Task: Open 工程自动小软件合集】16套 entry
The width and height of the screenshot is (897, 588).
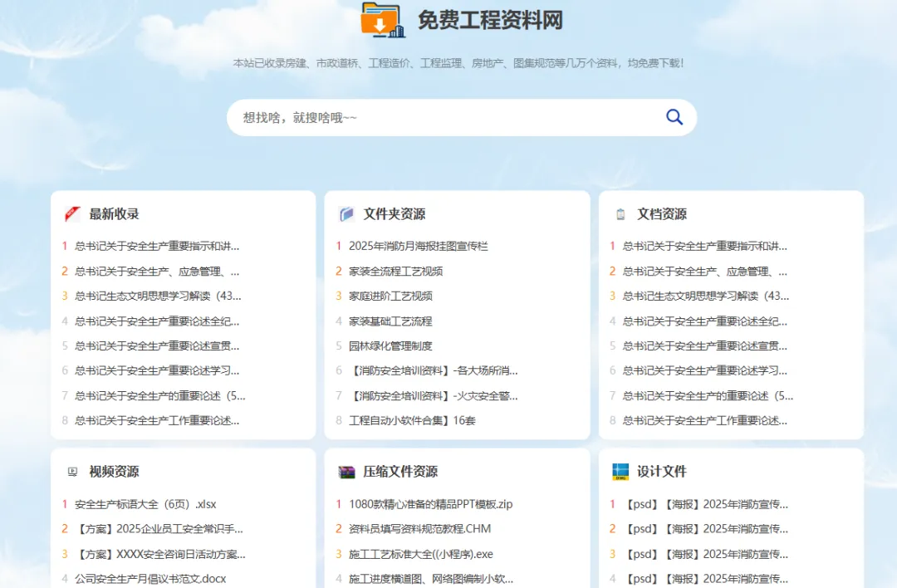Action: pos(412,420)
